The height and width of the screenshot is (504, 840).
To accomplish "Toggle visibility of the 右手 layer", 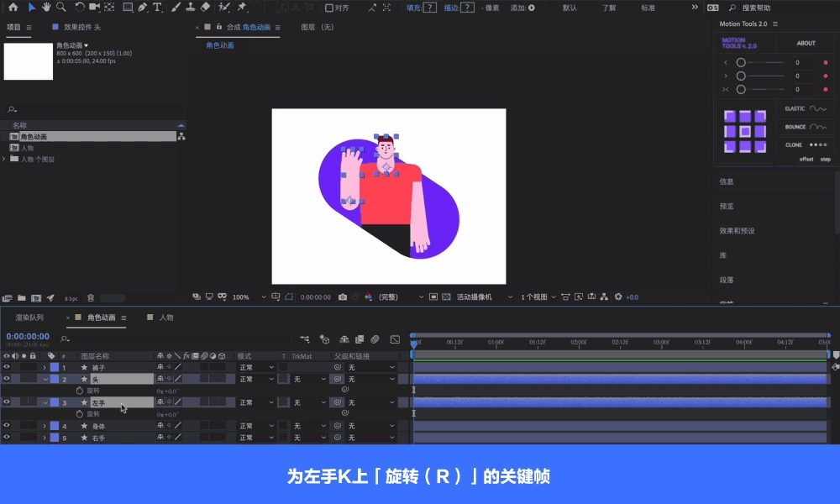I will pos(7,438).
